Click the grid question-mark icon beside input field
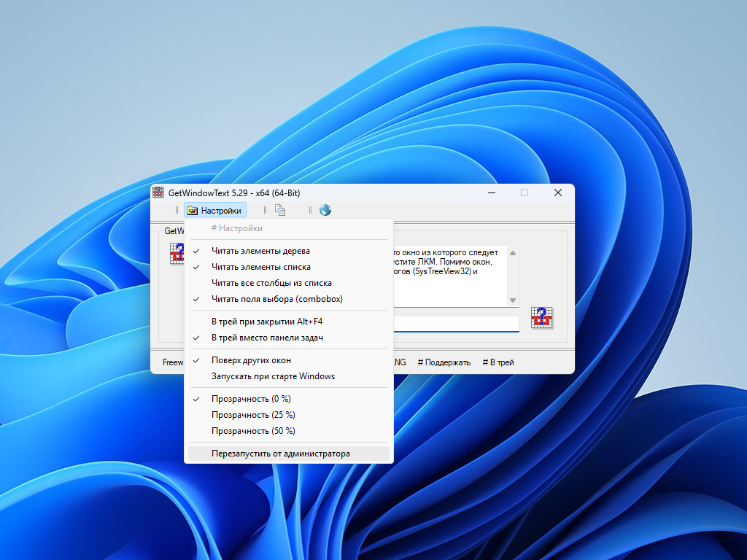The width and height of the screenshot is (747, 560). click(x=542, y=317)
